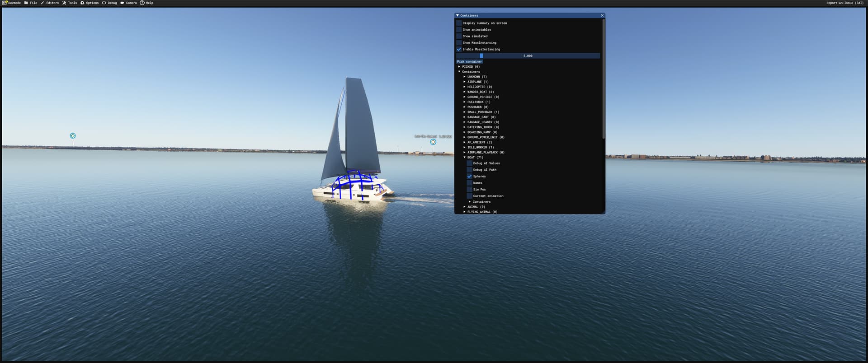Click Report-An-Issue (RAI) link
This screenshot has width=868, height=363.
[844, 3]
